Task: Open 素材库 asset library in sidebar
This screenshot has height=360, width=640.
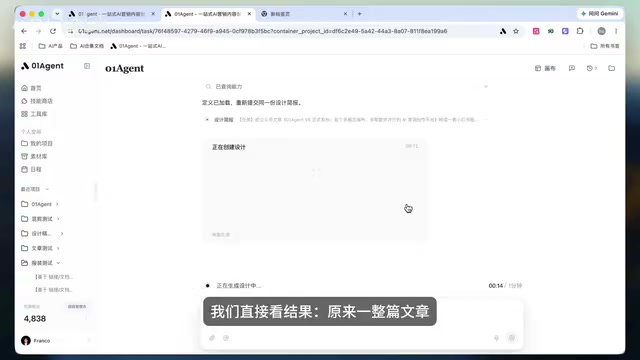Action: (34, 156)
